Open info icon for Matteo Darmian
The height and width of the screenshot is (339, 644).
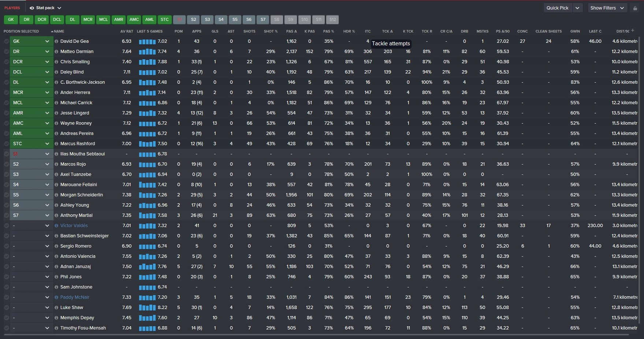coord(56,52)
